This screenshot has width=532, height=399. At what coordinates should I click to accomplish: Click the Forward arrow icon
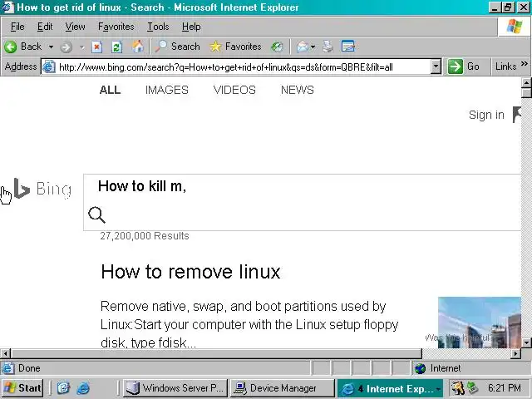pyautogui.click(x=66, y=47)
